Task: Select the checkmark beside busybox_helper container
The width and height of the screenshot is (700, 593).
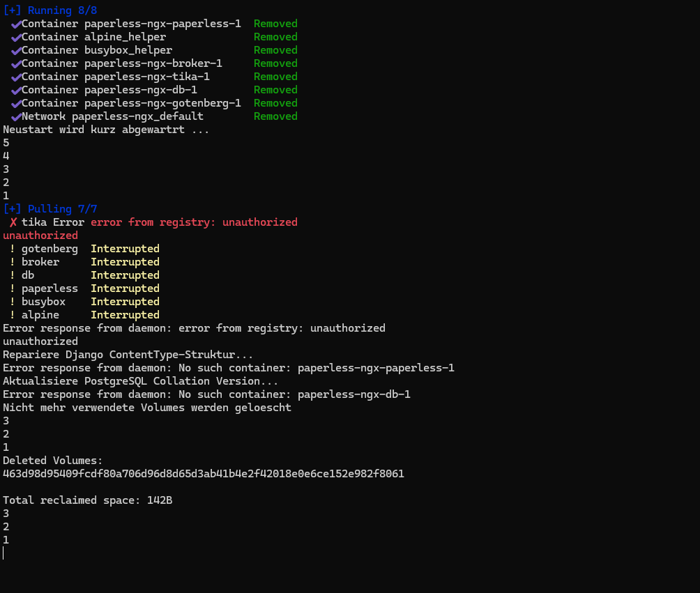Action: coord(15,51)
